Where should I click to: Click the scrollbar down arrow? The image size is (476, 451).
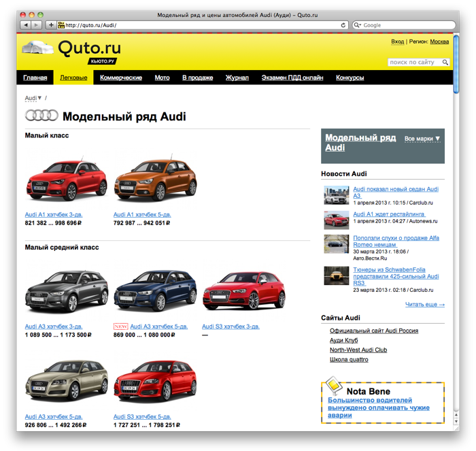pyautogui.click(x=456, y=422)
